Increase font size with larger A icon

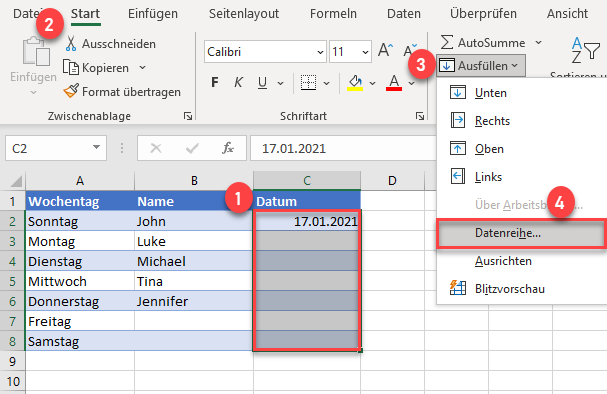[385, 50]
